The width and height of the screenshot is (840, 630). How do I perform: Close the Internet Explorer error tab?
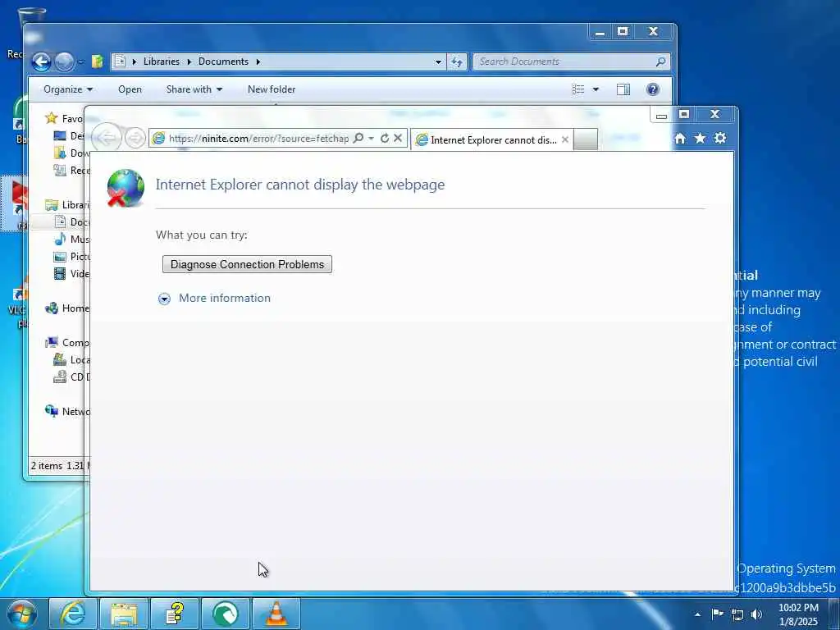tap(564, 139)
